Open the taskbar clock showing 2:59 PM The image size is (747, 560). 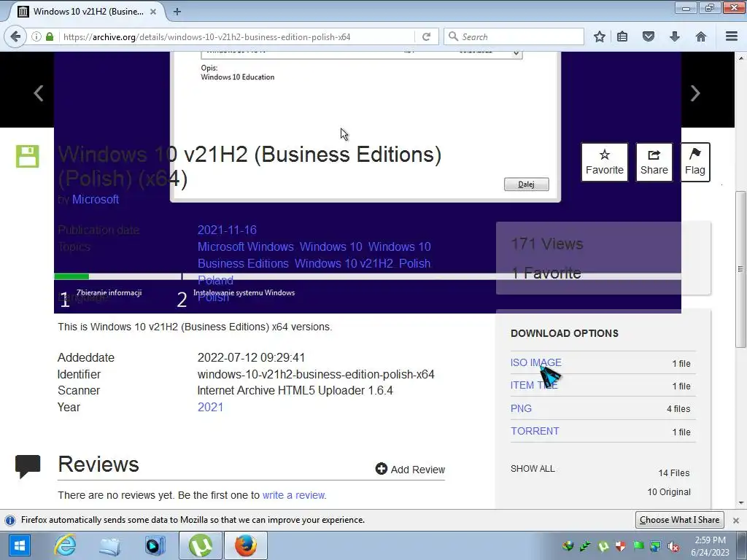pos(710,546)
